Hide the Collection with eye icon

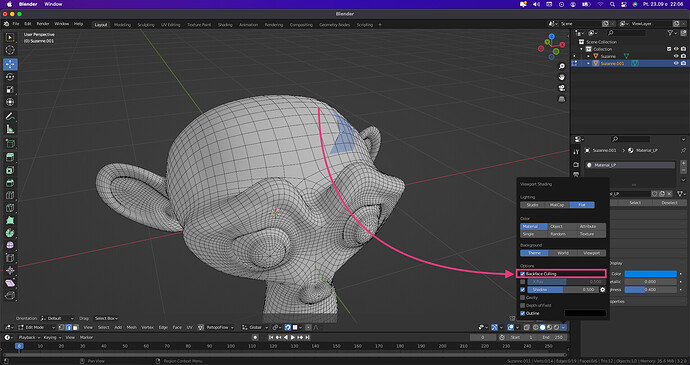pos(676,49)
